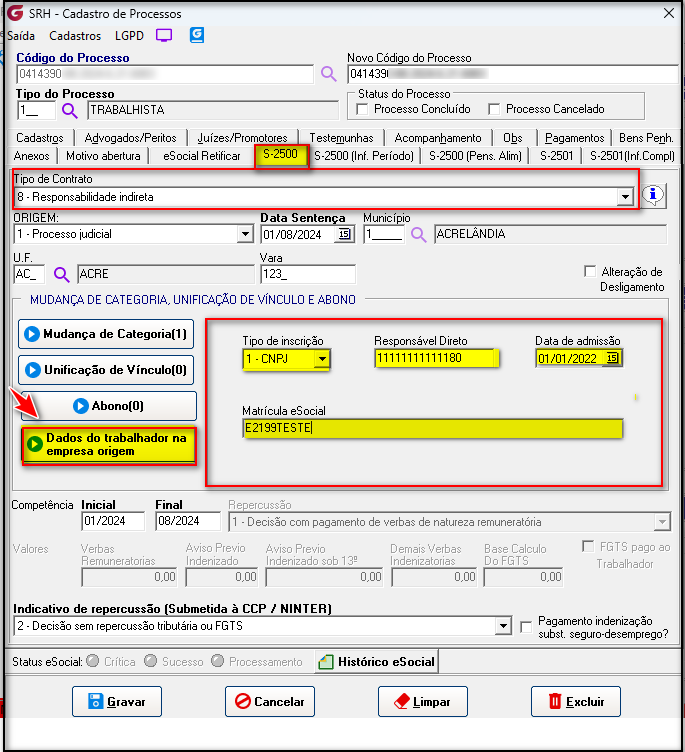Click the Competência Inicial field
Image resolution: width=685 pixels, height=752 pixels.
(113, 521)
